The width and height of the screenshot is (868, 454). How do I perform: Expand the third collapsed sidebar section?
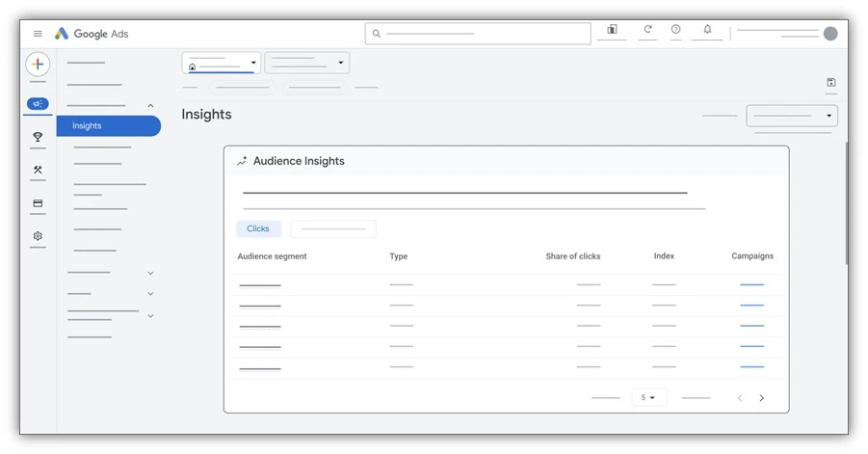(x=150, y=315)
